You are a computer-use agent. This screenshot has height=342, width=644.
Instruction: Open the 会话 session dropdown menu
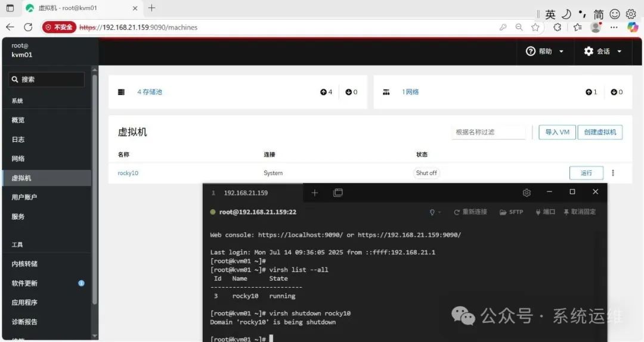[x=603, y=51]
